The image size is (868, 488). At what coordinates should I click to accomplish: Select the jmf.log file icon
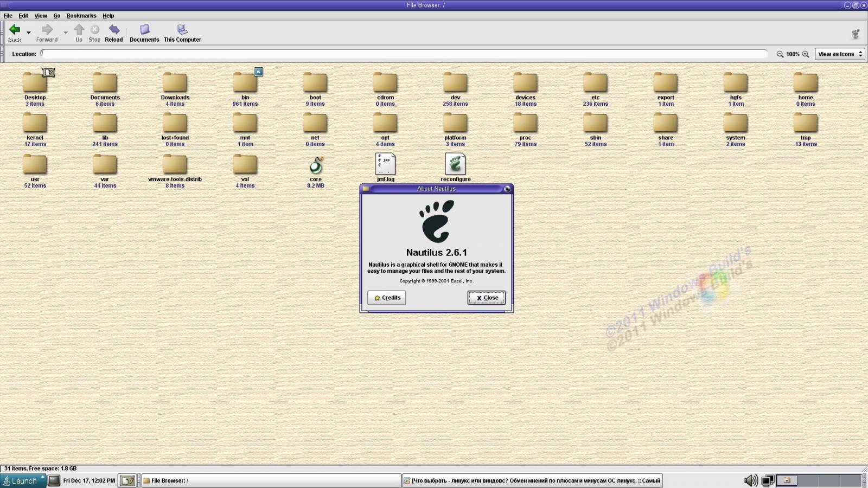coord(385,164)
